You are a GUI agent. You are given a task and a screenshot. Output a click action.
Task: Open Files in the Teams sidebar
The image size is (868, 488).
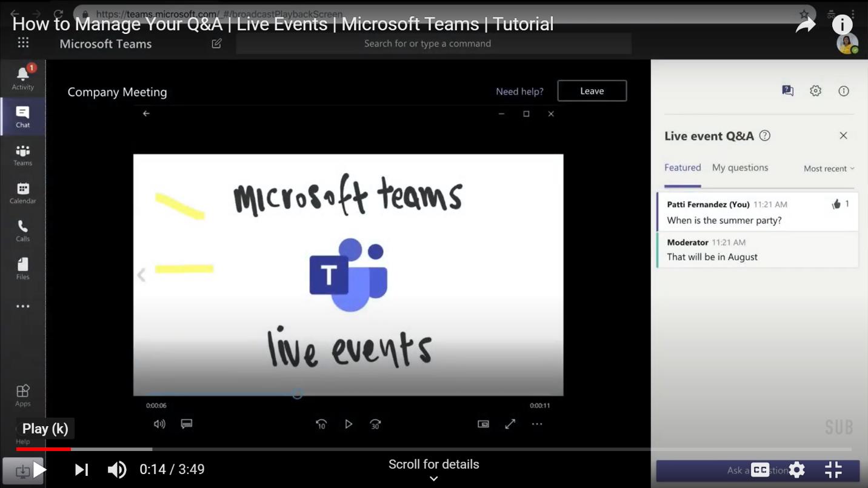22,269
